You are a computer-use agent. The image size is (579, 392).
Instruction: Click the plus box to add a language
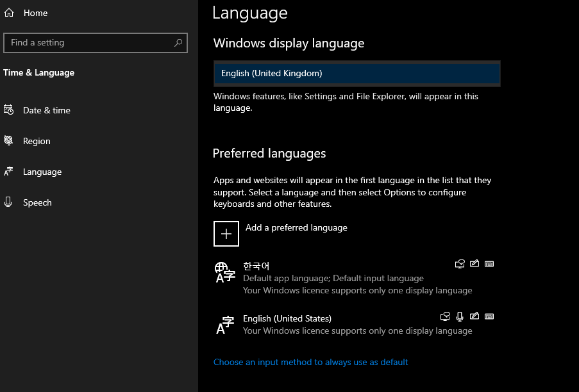click(226, 234)
